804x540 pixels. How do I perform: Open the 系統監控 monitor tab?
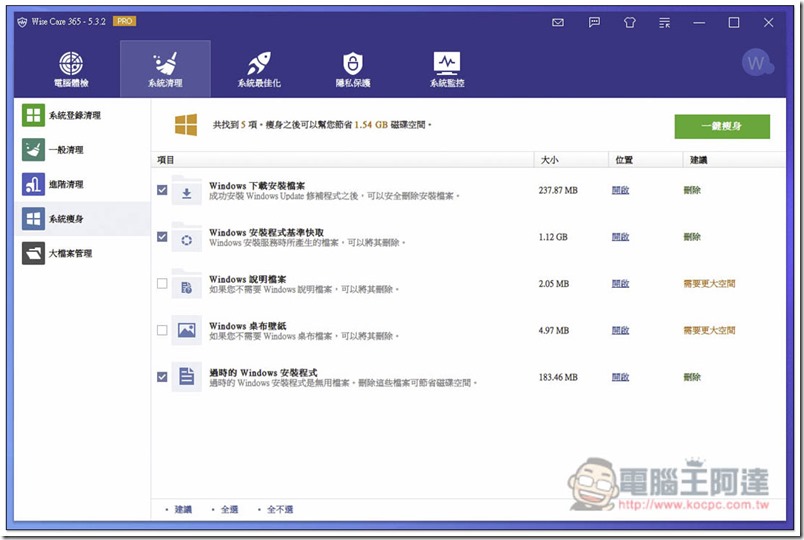[x=447, y=69]
